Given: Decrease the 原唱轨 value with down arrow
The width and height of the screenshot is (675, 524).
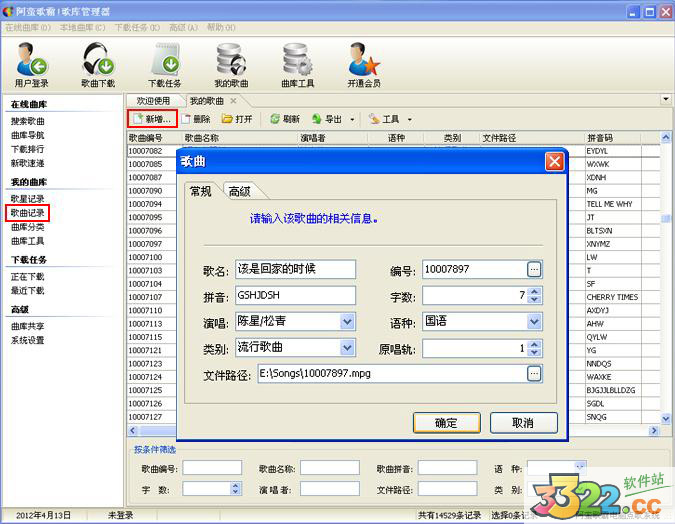Looking at the screenshot, I should click(534, 352).
